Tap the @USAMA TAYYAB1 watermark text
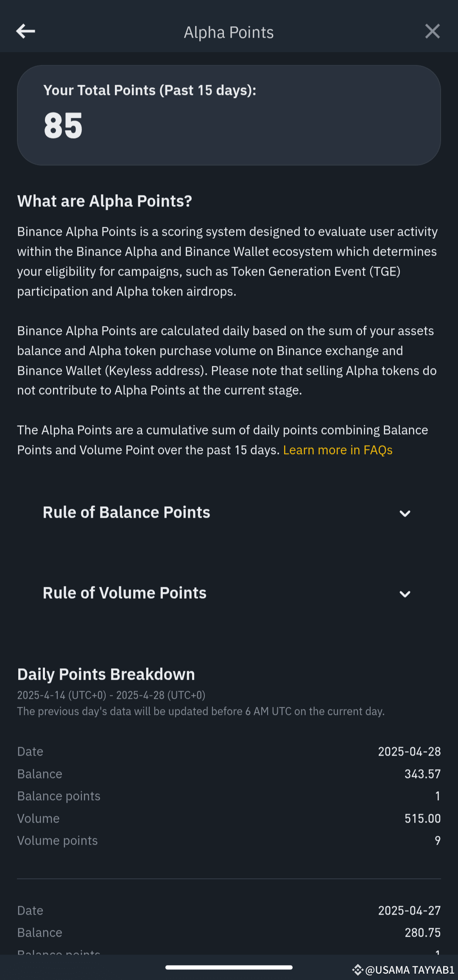 409,970
